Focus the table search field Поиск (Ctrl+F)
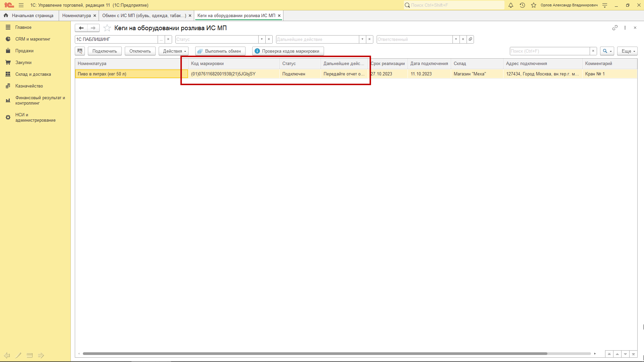 [550, 51]
